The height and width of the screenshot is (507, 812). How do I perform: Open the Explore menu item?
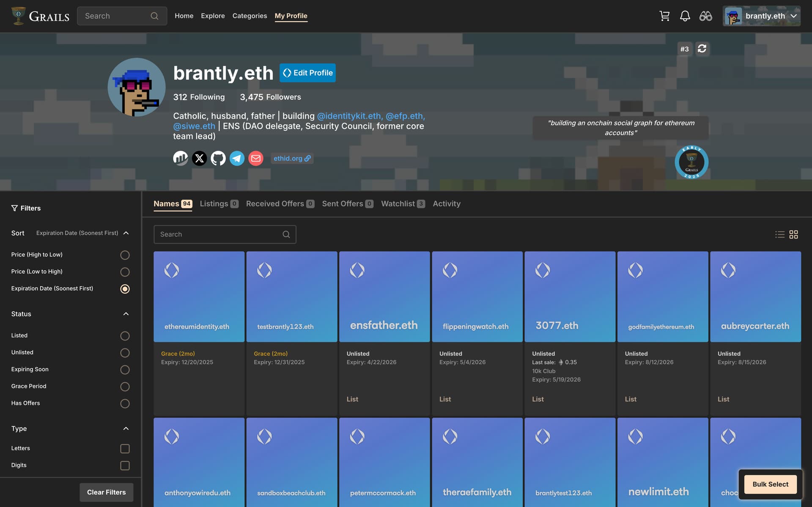[213, 16]
